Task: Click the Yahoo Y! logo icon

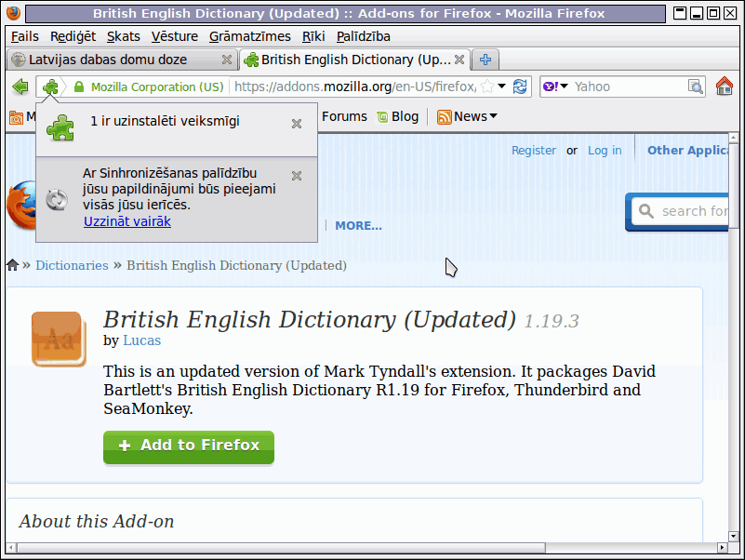Action: [x=551, y=87]
